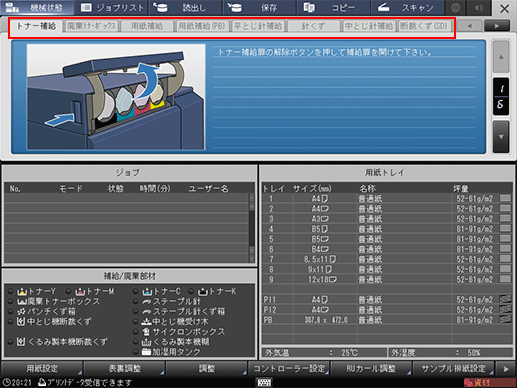Image resolution: width=517 pixels, height=388 pixels.
Task: Open the 用紙設定 paper setting menu
Action: (42, 369)
